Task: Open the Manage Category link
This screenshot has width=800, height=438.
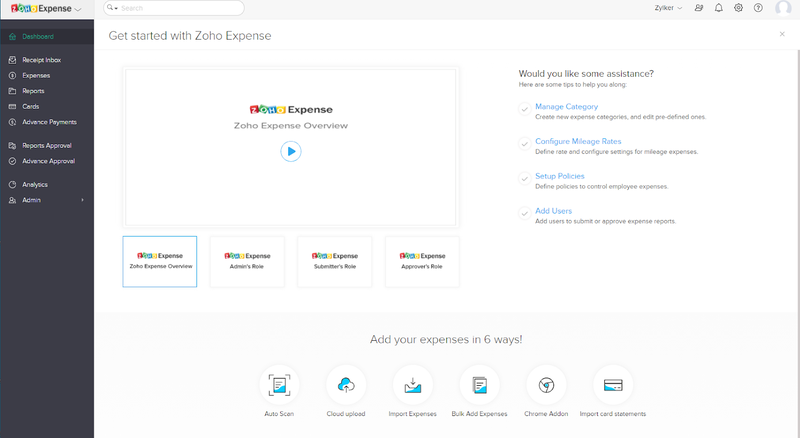Action: coord(566,107)
